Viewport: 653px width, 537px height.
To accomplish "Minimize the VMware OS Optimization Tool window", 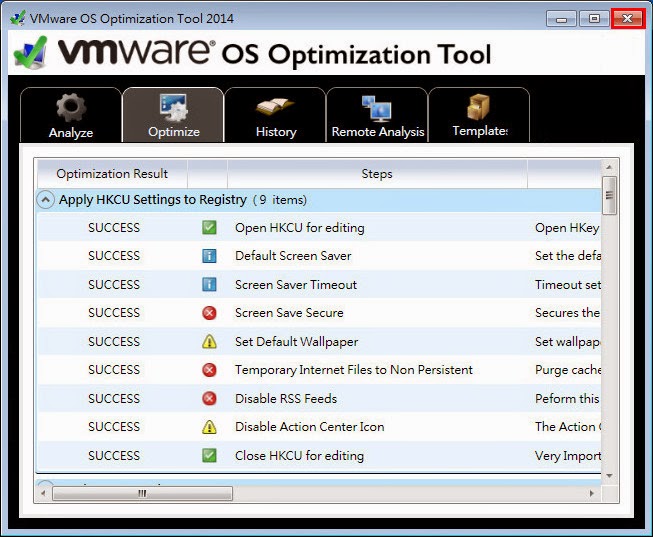I will [x=561, y=19].
